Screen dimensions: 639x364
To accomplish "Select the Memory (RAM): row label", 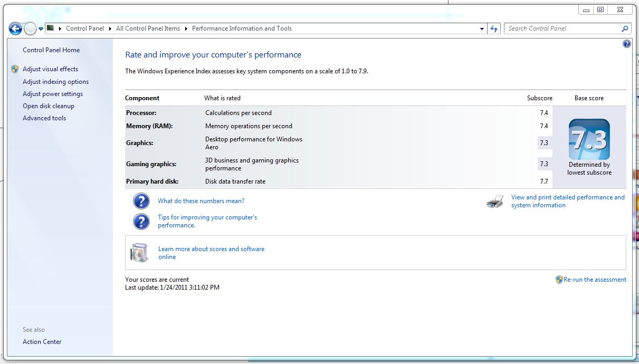I will tap(149, 126).
